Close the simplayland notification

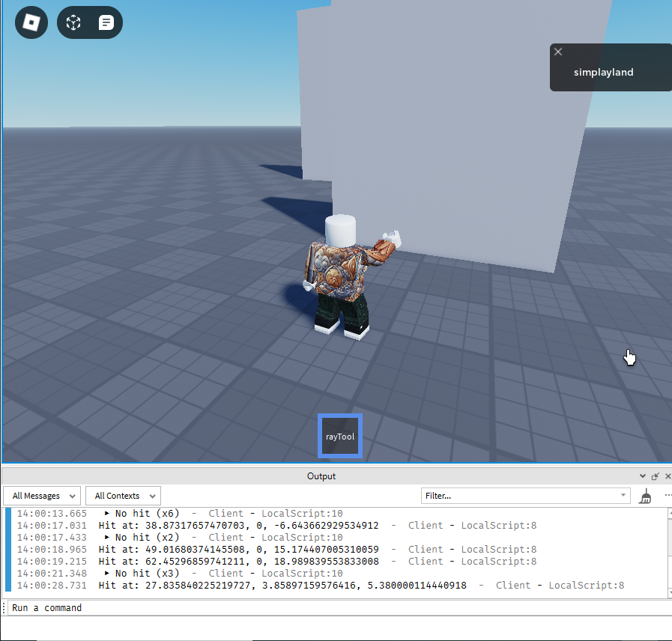pyautogui.click(x=558, y=52)
